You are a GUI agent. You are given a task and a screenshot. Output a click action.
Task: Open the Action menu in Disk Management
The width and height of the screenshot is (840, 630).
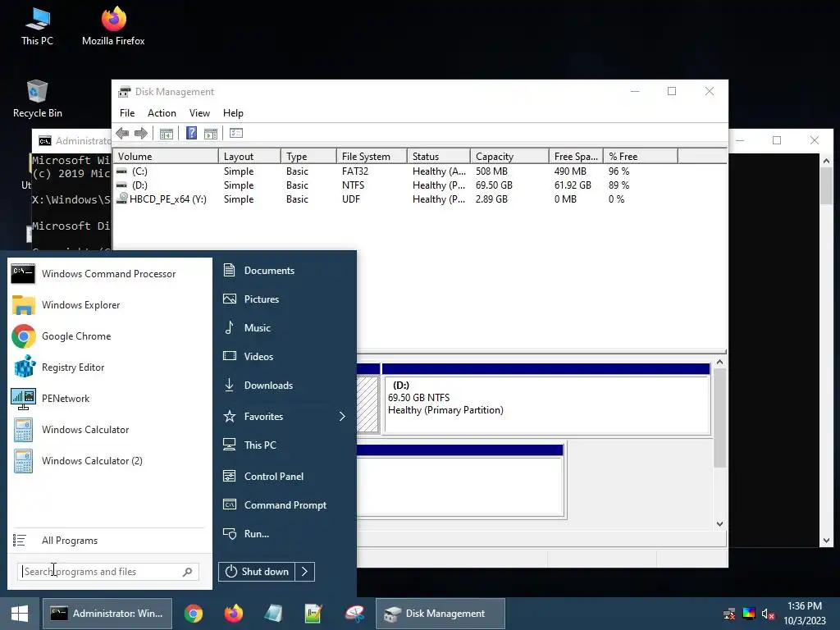click(162, 113)
